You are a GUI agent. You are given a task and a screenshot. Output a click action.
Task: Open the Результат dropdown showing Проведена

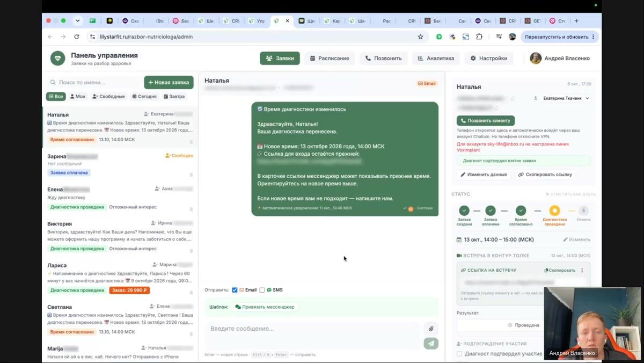pos(523,325)
